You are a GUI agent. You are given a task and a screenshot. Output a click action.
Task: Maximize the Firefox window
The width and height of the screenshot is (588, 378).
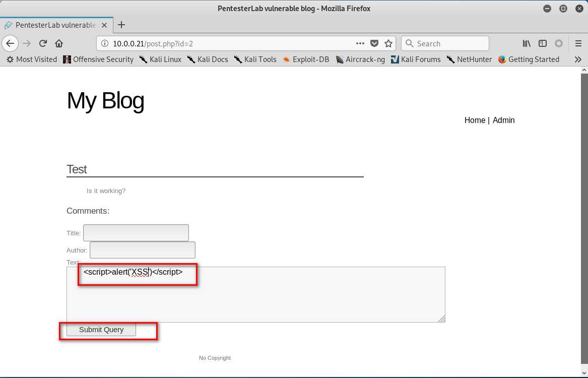click(x=563, y=9)
